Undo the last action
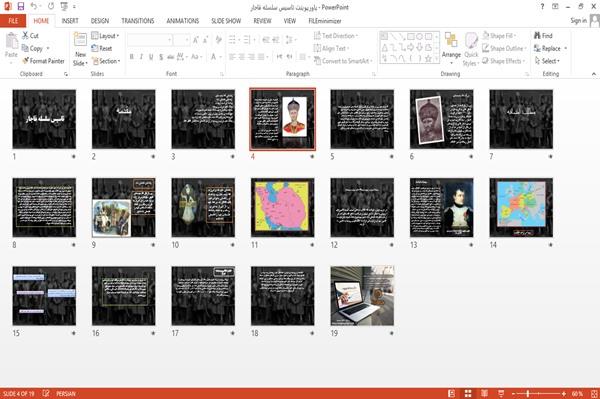Screen dimensions: 600x399 click(x=34, y=7)
